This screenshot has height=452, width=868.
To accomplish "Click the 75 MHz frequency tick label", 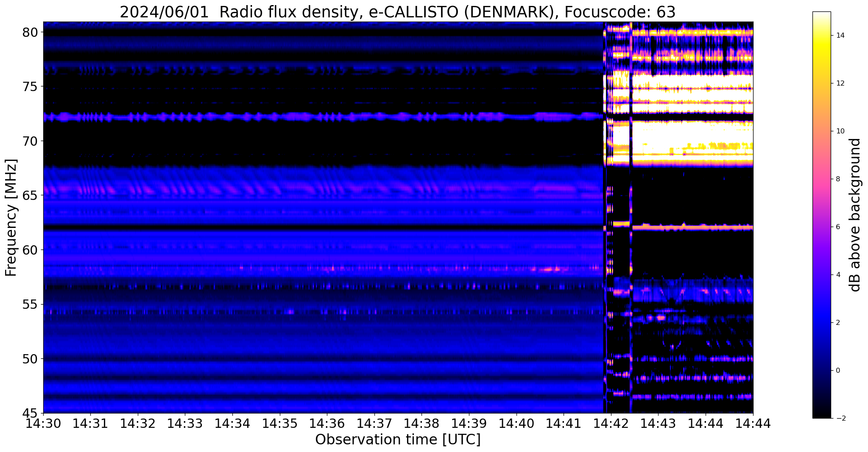I will pos(30,87).
